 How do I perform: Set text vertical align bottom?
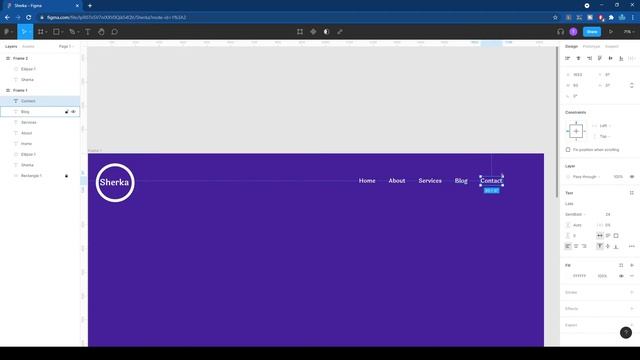coord(616,246)
